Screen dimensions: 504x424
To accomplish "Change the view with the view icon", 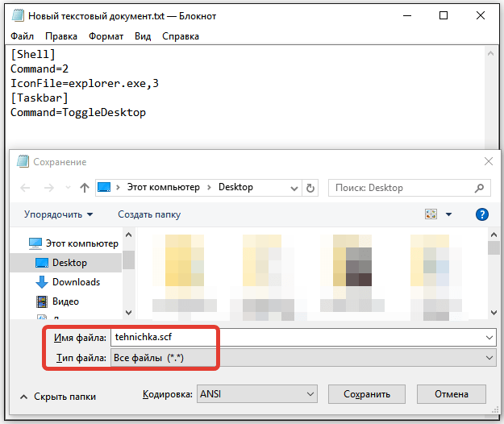I will [431, 214].
